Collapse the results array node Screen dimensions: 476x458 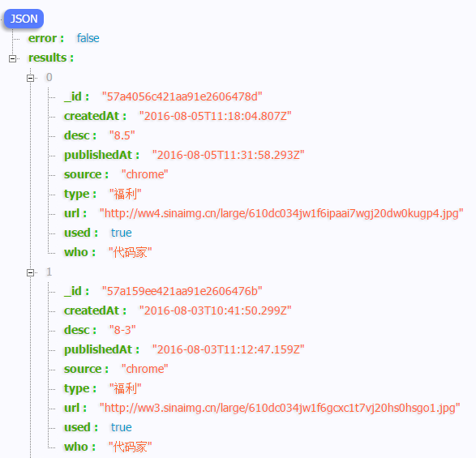tap(12, 58)
